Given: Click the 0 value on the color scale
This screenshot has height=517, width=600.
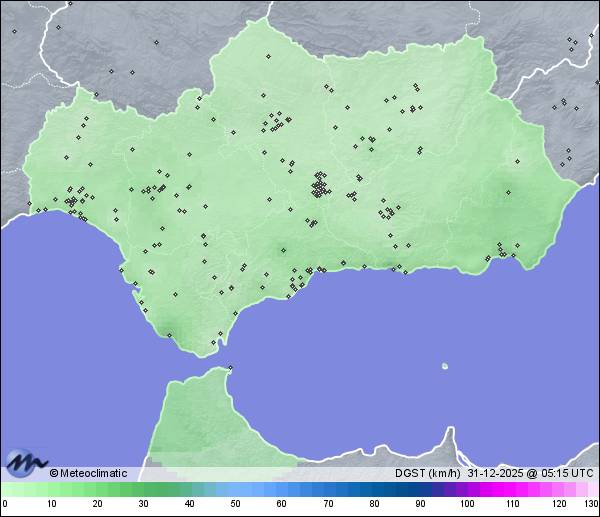Looking at the screenshot, I should (5, 503).
